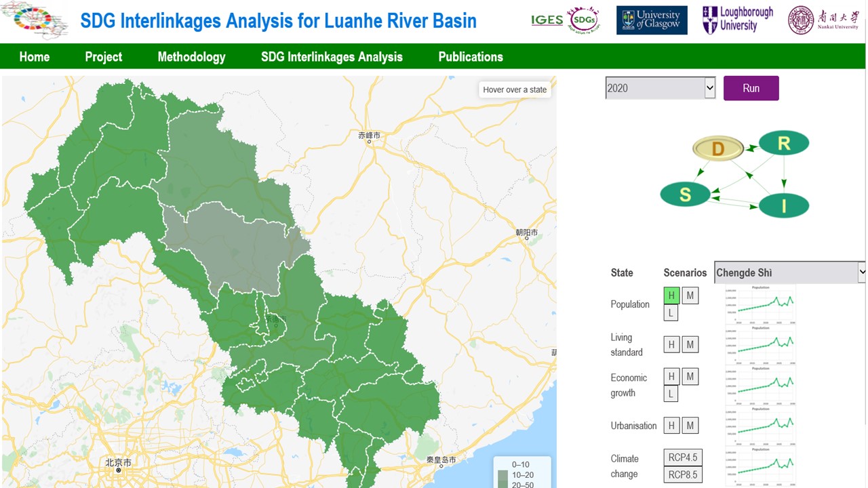Click the R node in the diagram

[x=783, y=143]
